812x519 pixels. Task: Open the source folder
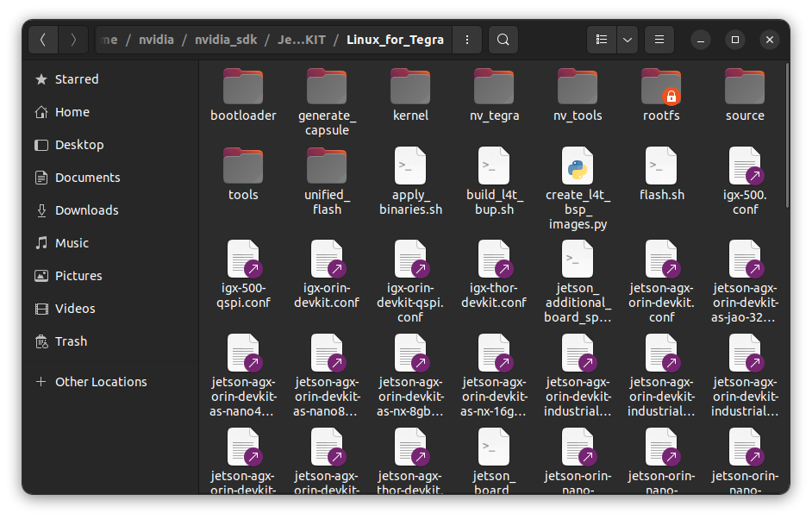point(744,89)
